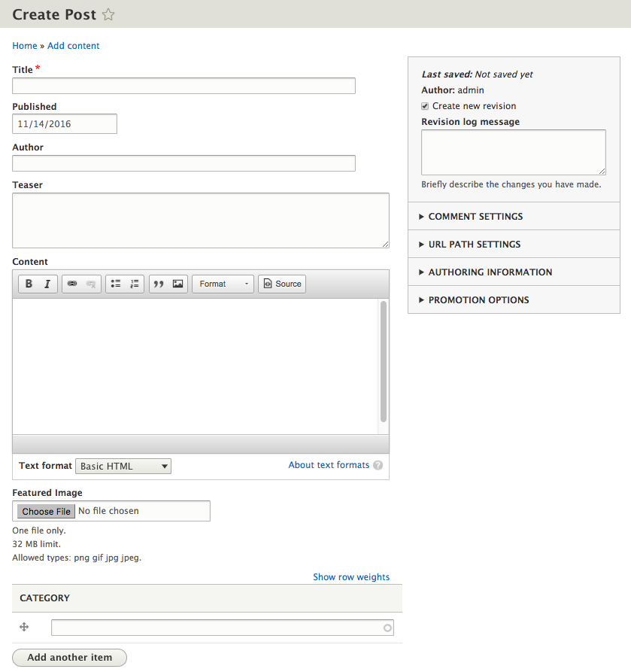Screen dimensions: 631x672
Task: Open the Format dropdown in the editor toolbar
Action: (223, 284)
